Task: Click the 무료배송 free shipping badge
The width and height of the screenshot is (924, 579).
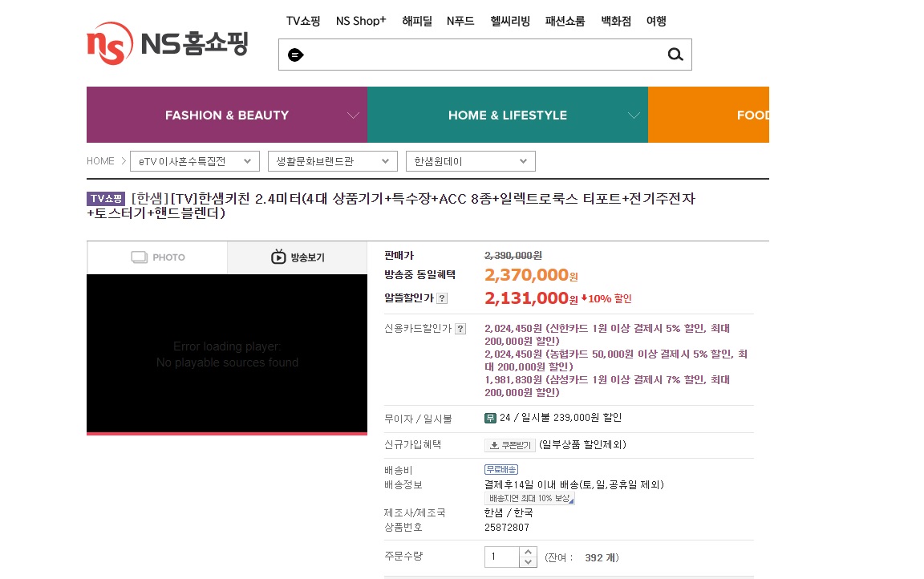Action: (501, 469)
